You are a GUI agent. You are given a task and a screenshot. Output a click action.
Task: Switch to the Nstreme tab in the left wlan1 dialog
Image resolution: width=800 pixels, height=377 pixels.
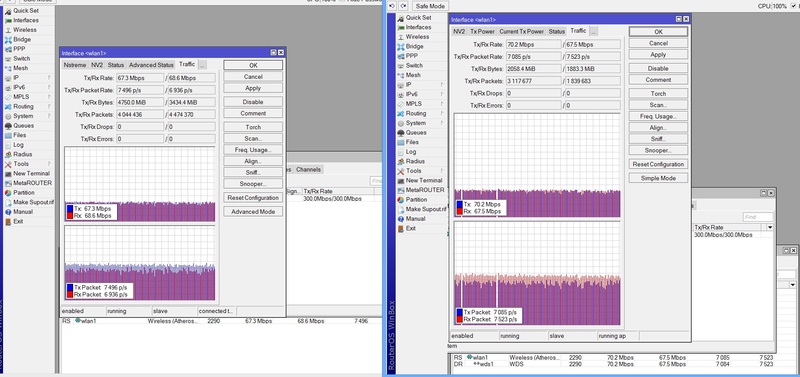[75, 65]
